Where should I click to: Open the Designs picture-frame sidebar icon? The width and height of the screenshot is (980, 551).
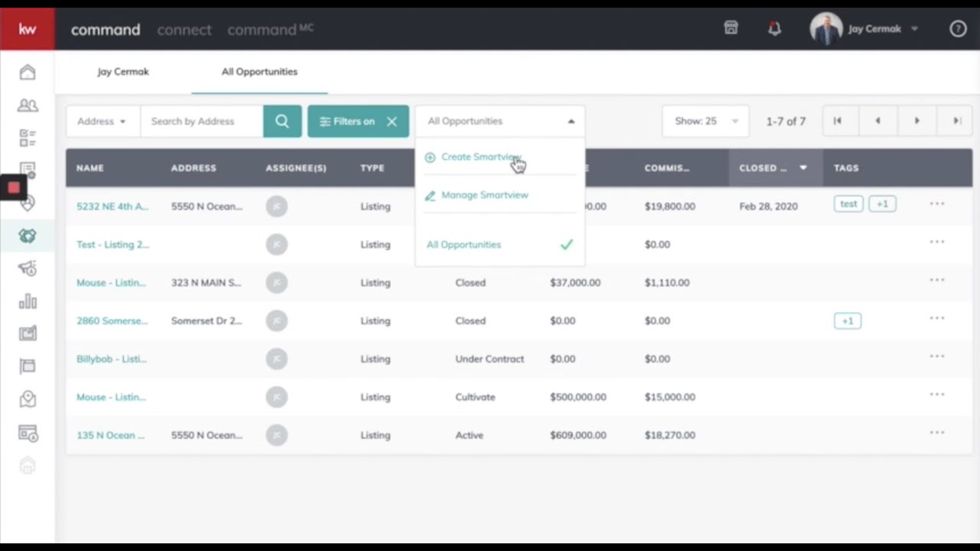coord(28,334)
